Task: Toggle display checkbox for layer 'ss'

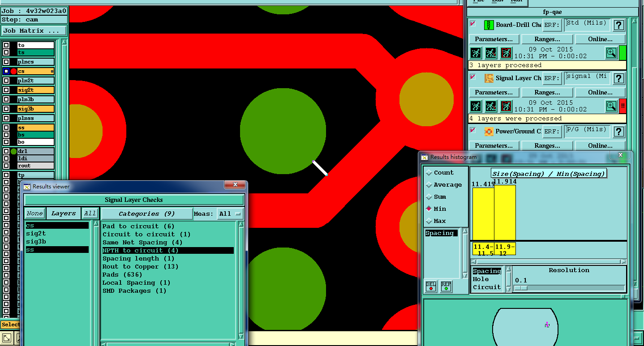Action: [6, 128]
